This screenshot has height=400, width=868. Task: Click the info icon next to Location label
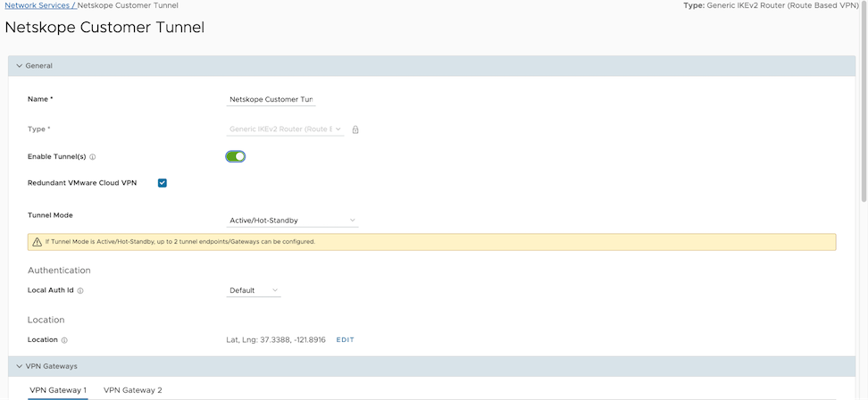[64, 340]
